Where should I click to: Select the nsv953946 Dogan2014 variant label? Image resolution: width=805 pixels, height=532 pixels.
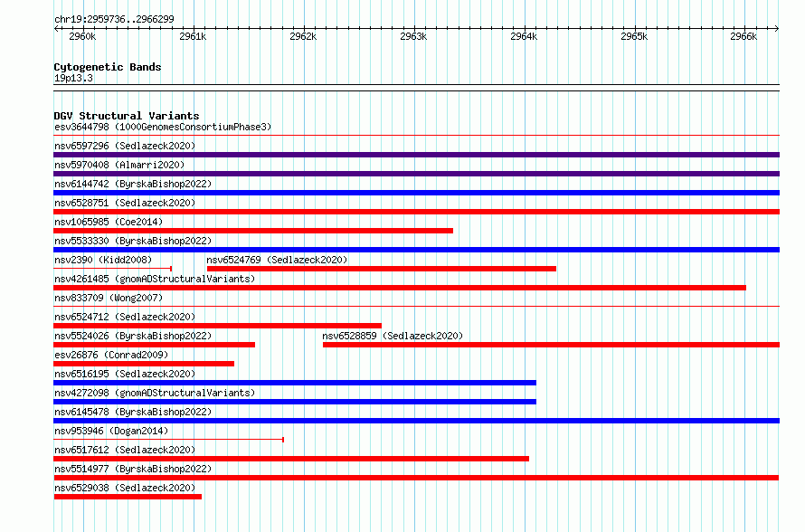pos(111,431)
